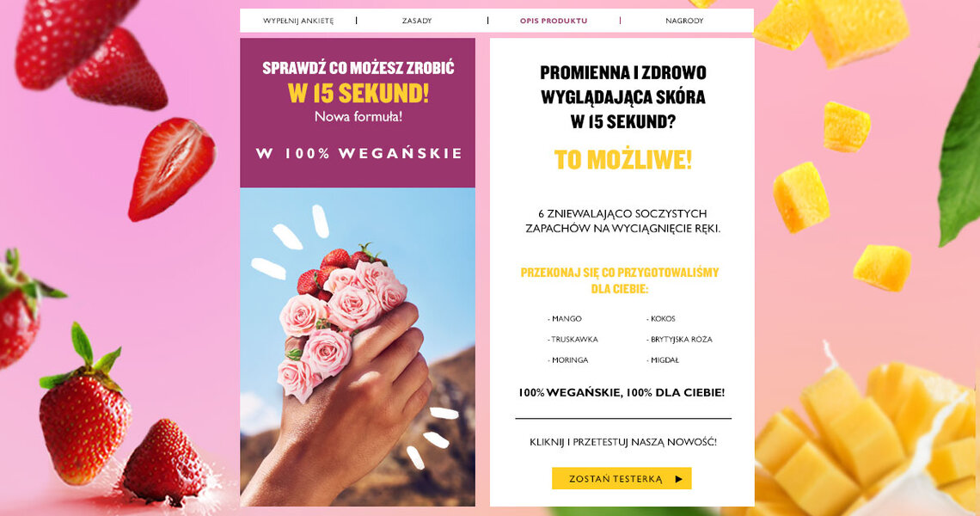
Task: Click the To możliwe! yellow heading
Action: click(x=622, y=160)
